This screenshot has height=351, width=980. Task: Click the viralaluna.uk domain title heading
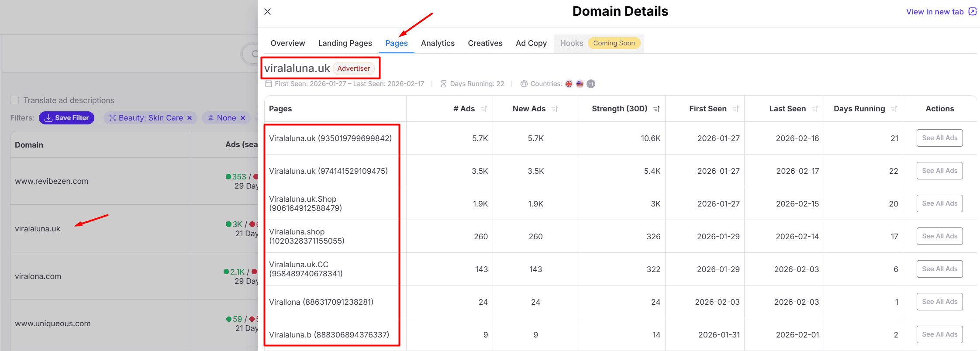point(297,69)
